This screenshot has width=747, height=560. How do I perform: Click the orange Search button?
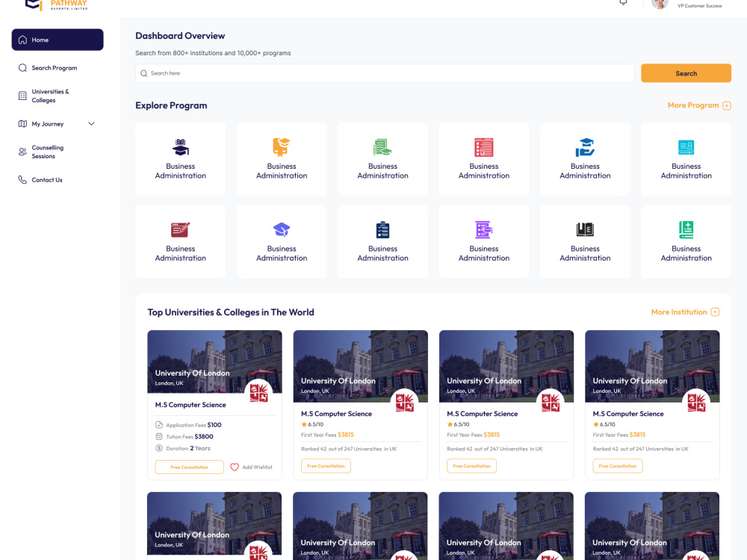(x=686, y=73)
